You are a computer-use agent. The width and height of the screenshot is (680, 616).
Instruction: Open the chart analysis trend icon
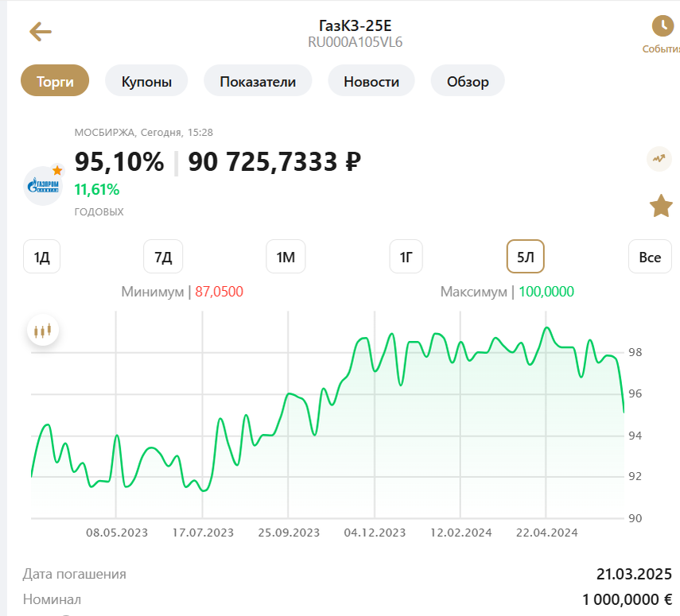tap(659, 159)
